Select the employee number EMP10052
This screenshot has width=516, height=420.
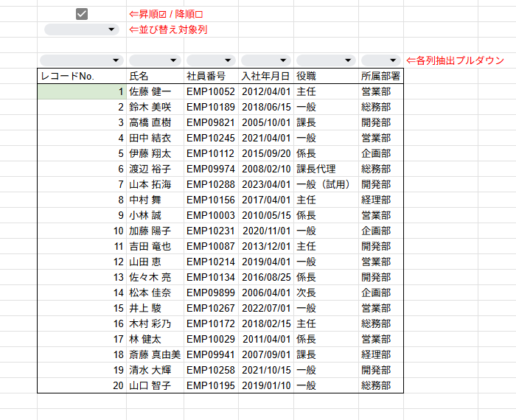click(x=211, y=91)
